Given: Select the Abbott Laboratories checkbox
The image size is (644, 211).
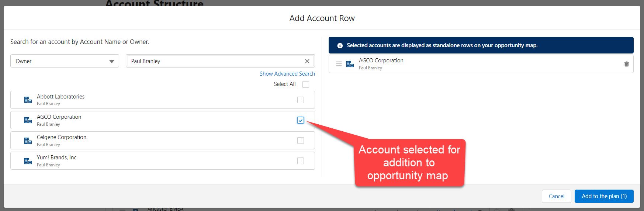Looking at the screenshot, I should pyautogui.click(x=300, y=100).
